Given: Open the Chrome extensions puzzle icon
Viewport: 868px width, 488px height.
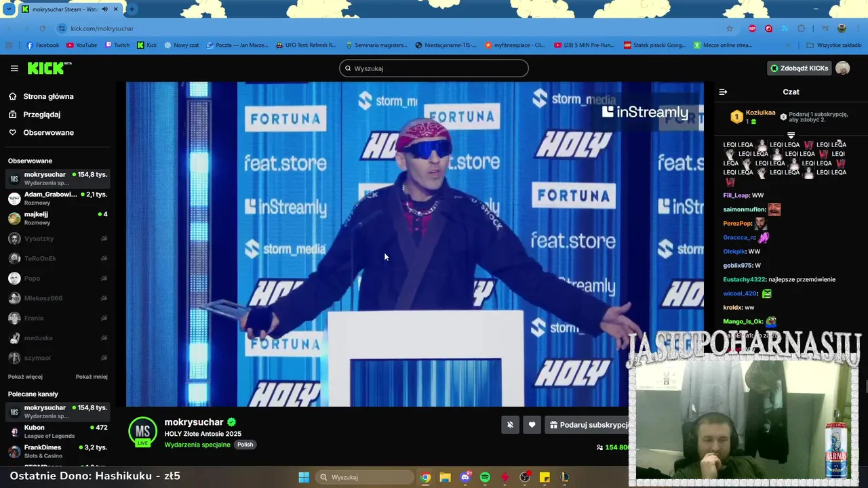Looking at the screenshot, I should (802, 28).
